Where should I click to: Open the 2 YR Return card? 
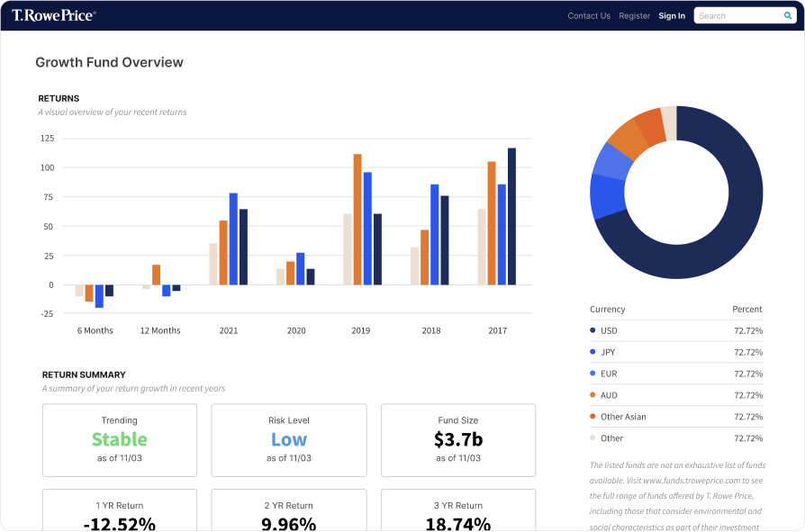(x=289, y=509)
